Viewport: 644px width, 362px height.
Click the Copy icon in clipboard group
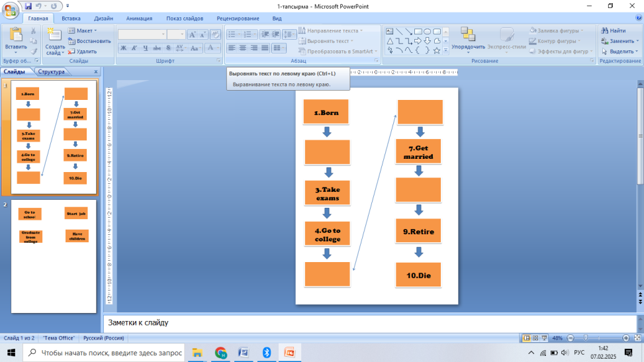pyautogui.click(x=34, y=41)
